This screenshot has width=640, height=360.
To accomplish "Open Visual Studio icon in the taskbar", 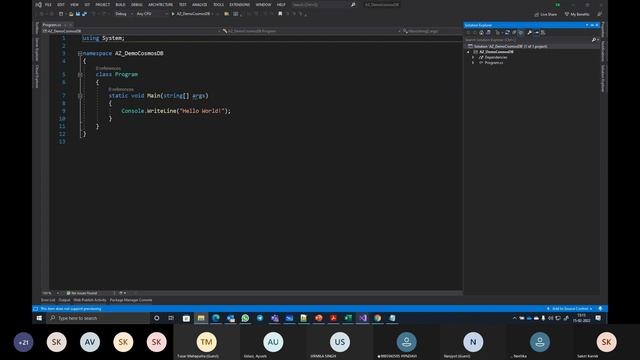I will coord(363,318).
